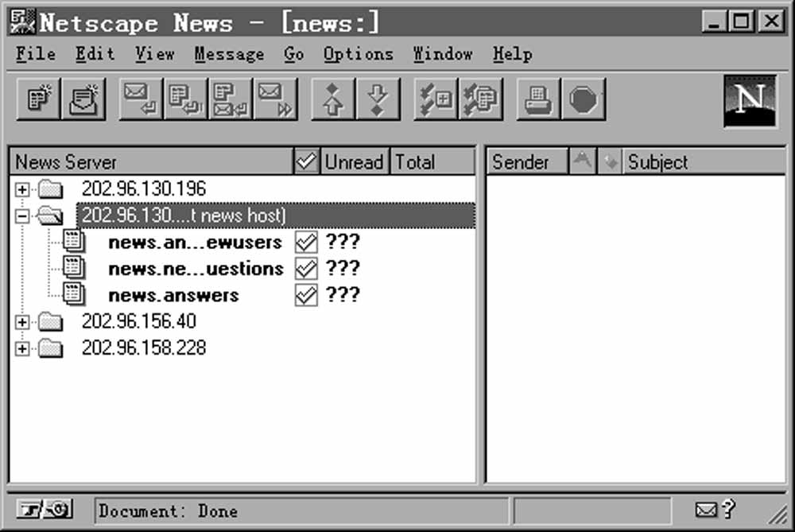Minimize the Netscape News window

tap(715, 21)
